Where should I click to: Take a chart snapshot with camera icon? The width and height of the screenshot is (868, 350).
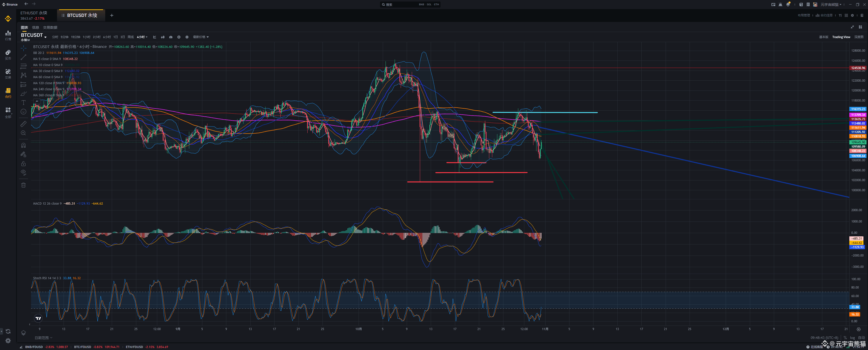[x=171, y=37]
